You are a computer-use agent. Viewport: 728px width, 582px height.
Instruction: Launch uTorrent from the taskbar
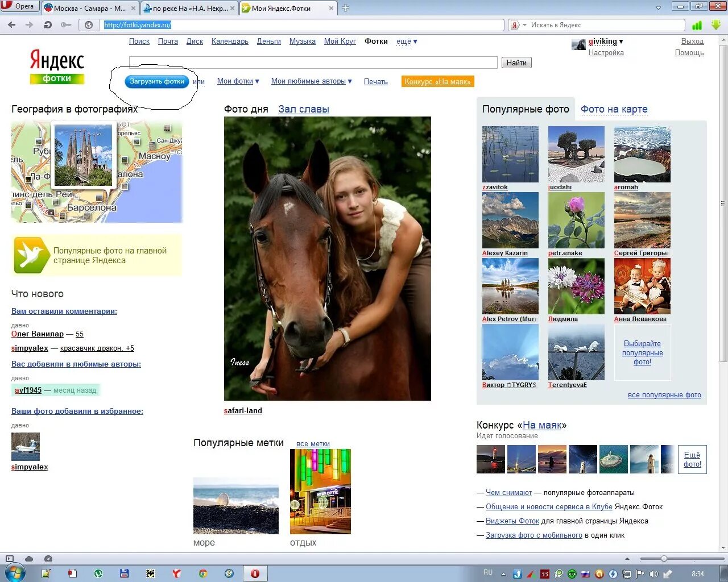point(98,573)
